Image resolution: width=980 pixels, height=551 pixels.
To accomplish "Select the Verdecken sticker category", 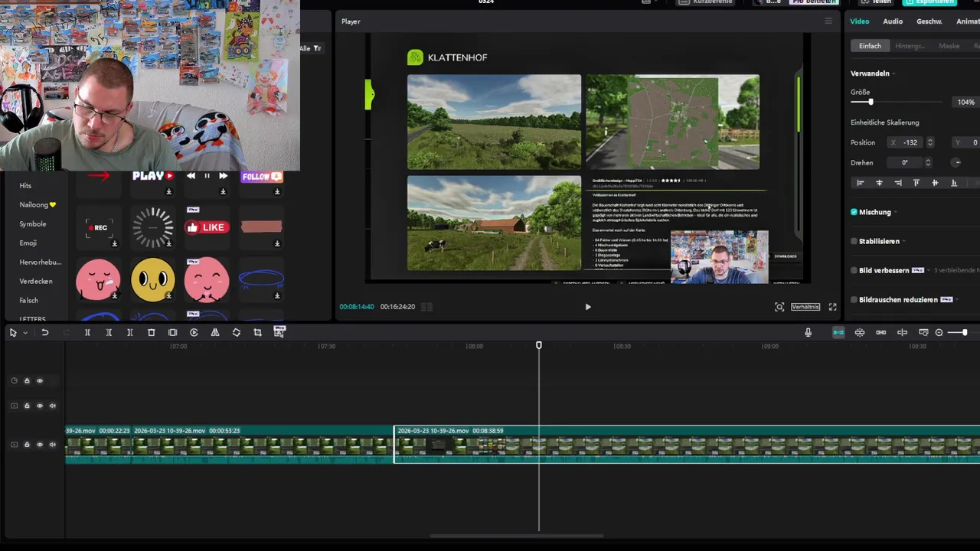I will click(36, 282).
